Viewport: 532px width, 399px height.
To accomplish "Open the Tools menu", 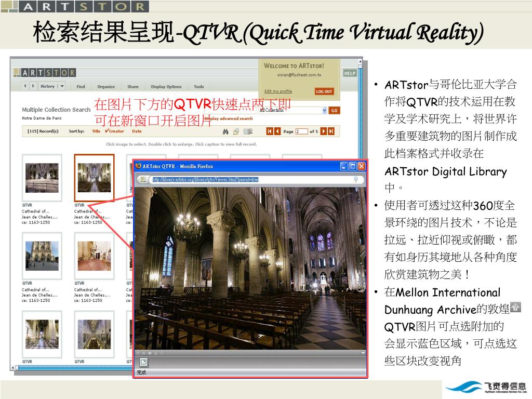I will (199, 87).
